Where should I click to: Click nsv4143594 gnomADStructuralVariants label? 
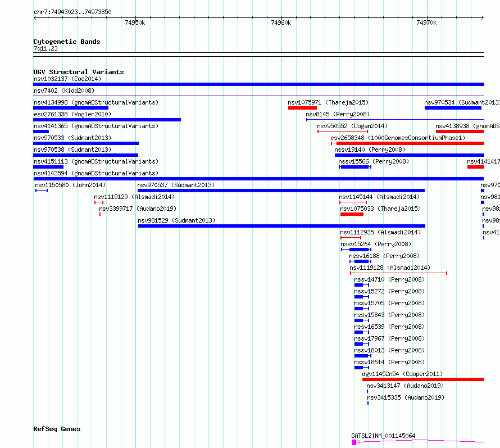(96, 173)
